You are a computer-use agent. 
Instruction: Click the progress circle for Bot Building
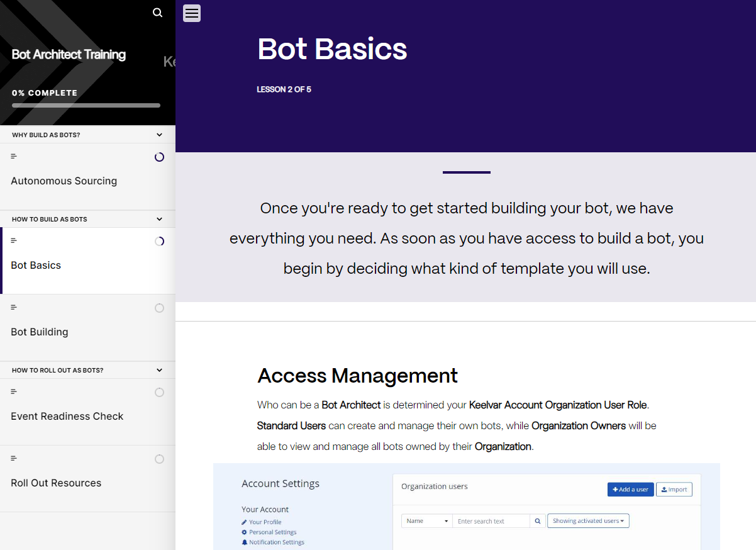click(x=159, y=308)
